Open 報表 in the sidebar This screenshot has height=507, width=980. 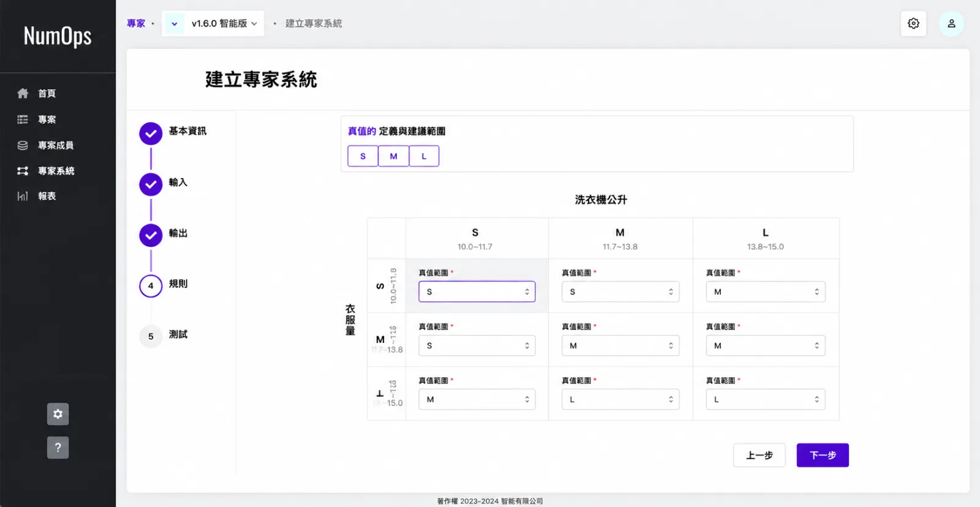click(47, 196)
